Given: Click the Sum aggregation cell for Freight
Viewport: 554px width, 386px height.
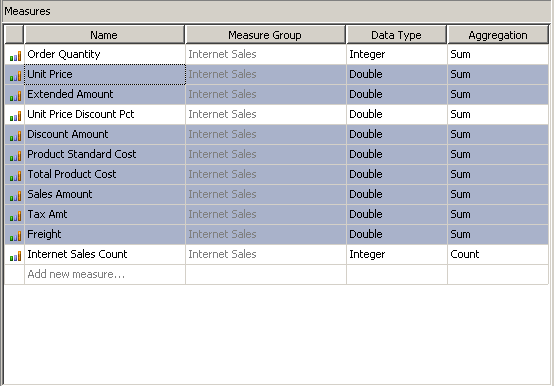Looking at the screenshot, I should (498, 234).
